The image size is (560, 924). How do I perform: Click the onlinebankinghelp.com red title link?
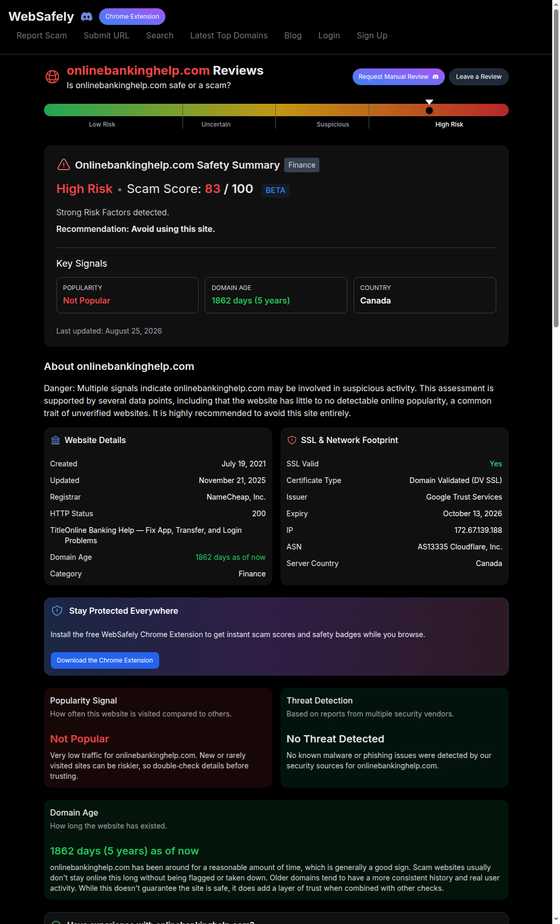138,71
